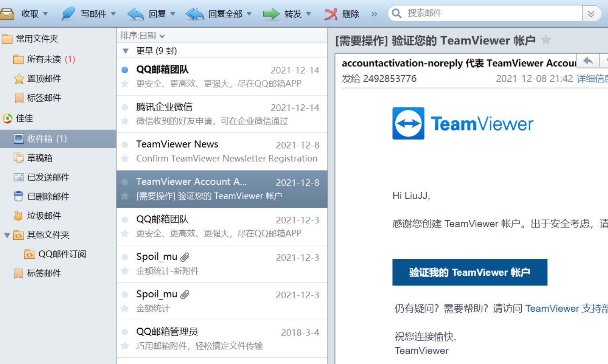Viewport: 608px width, 364px height.
Task: Toggle read dot on TeamViewer News mail
Action: pos(125,144)
